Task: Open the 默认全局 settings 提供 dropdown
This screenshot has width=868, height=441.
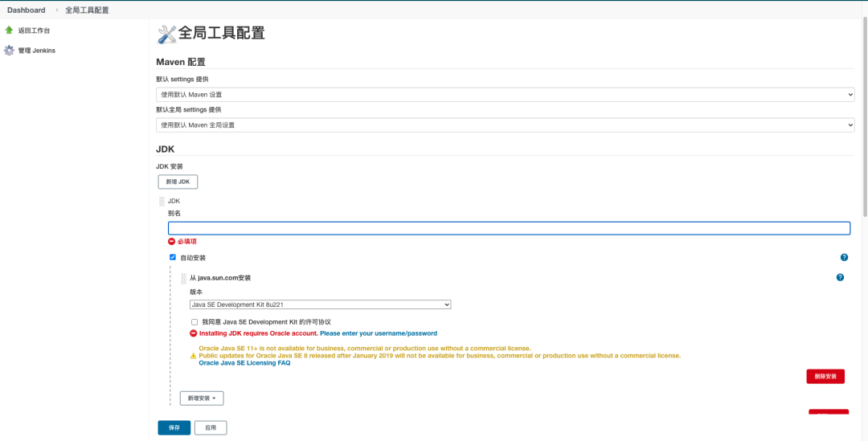Action: tap(505, 125)
